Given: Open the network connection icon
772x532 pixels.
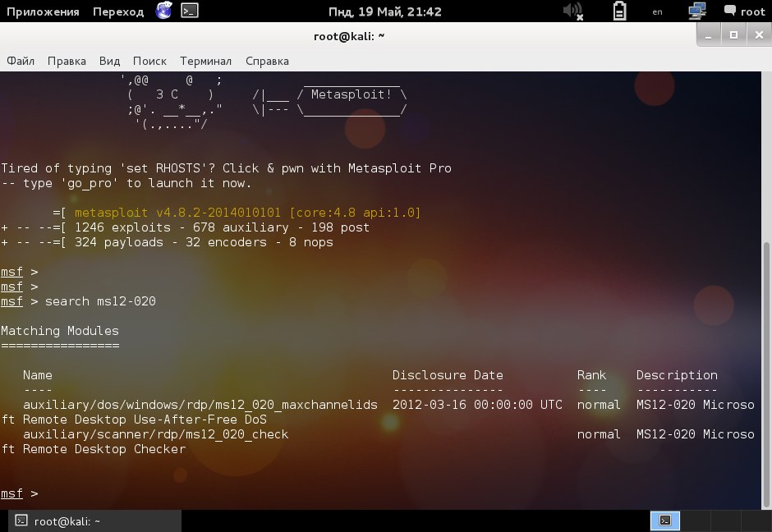Looking at the screenshot, I should (696, 11).
